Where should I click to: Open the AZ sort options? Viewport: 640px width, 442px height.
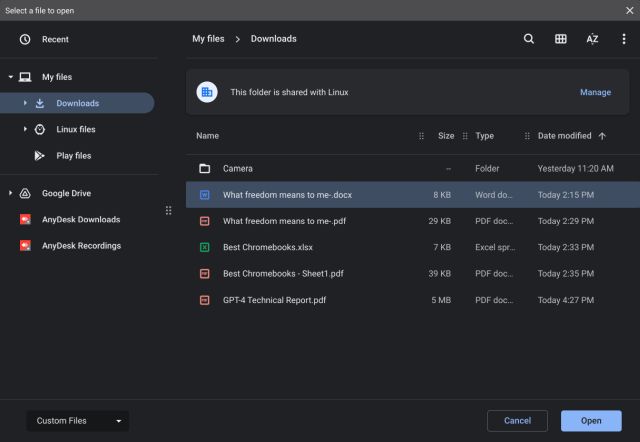click(x=592, y=39)
